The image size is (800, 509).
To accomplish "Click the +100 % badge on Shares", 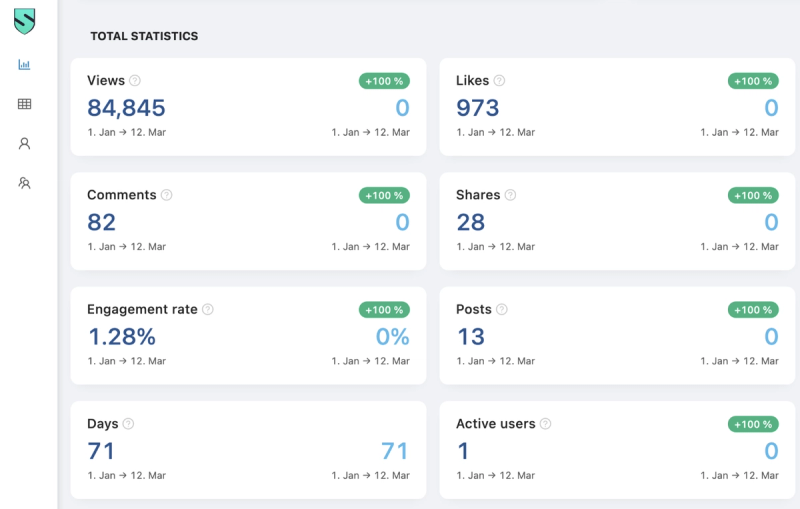I will (753, 195).
